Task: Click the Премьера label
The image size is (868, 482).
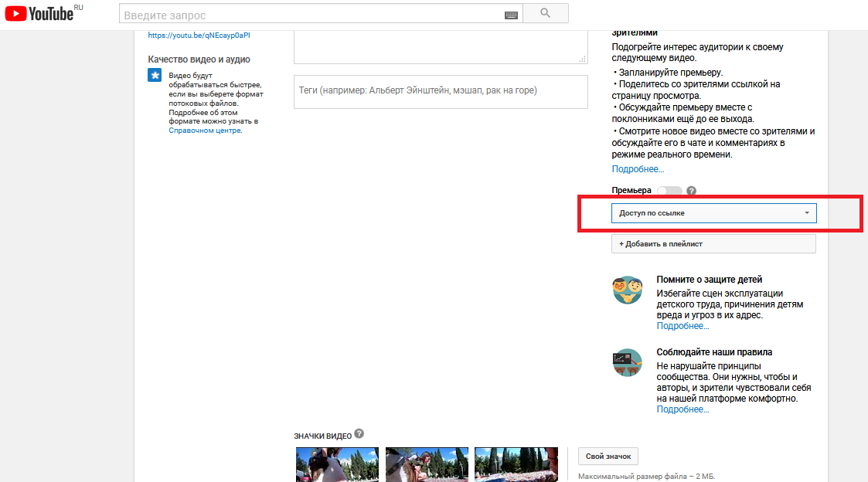Action: pyautogui.click(x=631, y=190)
